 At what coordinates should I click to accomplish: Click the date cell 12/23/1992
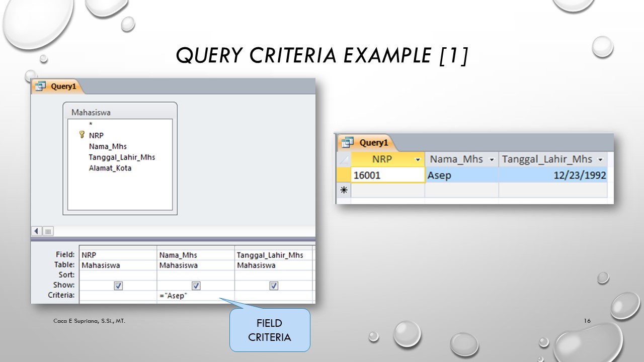553,175
